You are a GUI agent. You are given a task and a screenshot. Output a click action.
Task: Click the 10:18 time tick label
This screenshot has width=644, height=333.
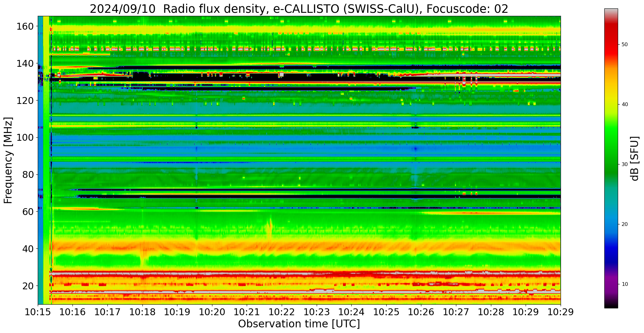point(142,312)
